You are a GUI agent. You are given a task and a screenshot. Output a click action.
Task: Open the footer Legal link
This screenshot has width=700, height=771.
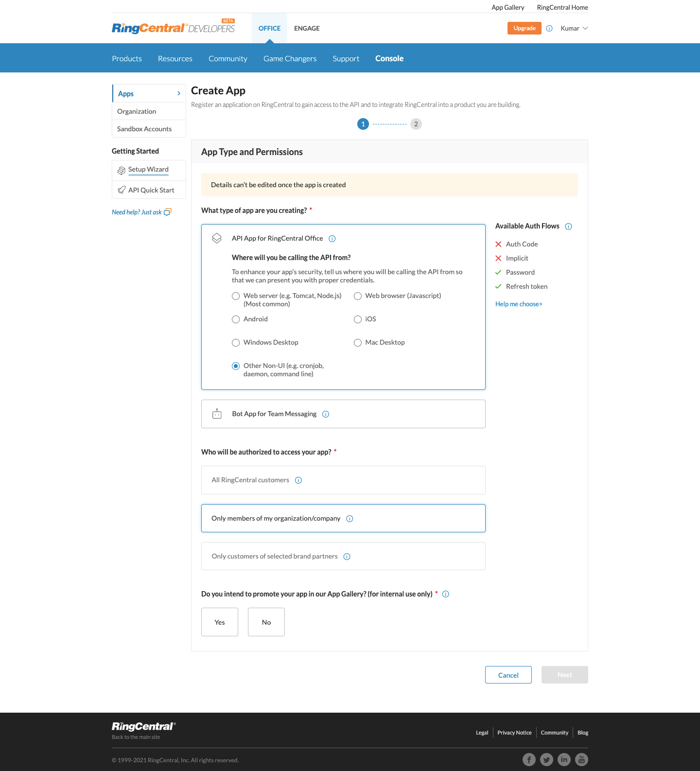(x=482, y=733)
